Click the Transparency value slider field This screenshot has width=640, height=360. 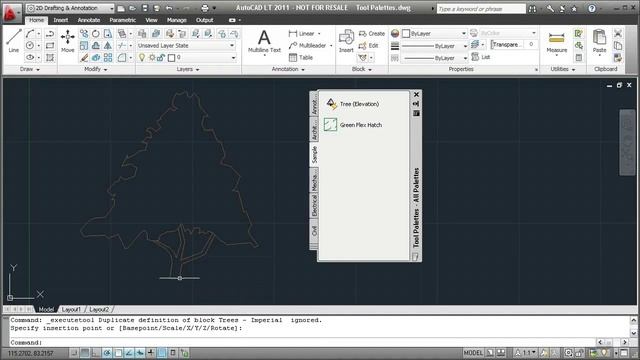tap(514, 44)
